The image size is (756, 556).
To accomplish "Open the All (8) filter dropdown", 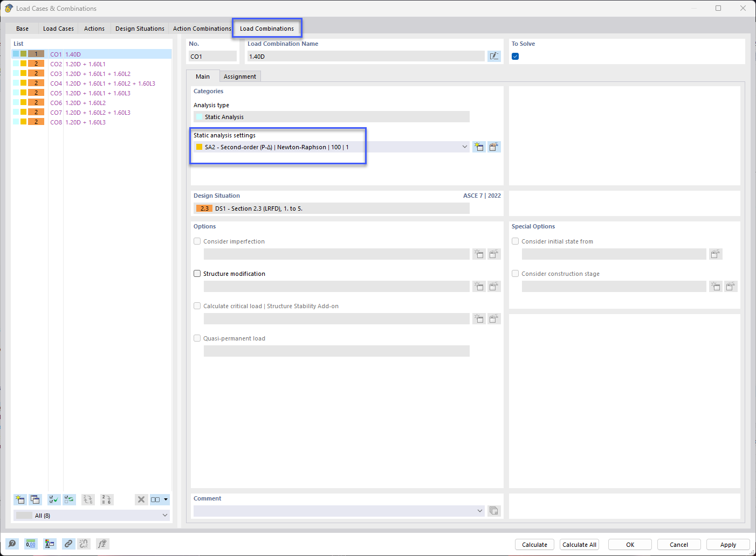I will coord(92,515).
